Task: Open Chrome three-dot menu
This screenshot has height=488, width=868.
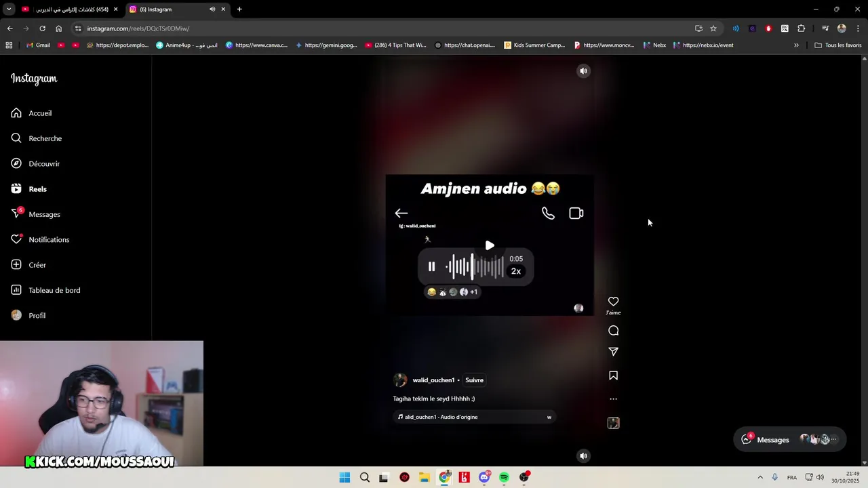Action: tap(858, 28)
